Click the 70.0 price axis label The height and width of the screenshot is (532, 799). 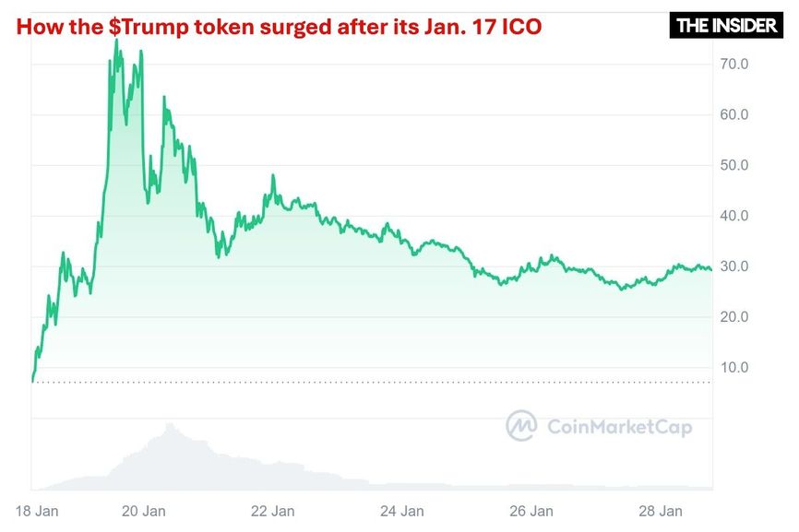pyautogui.click(x=734, y=65)
